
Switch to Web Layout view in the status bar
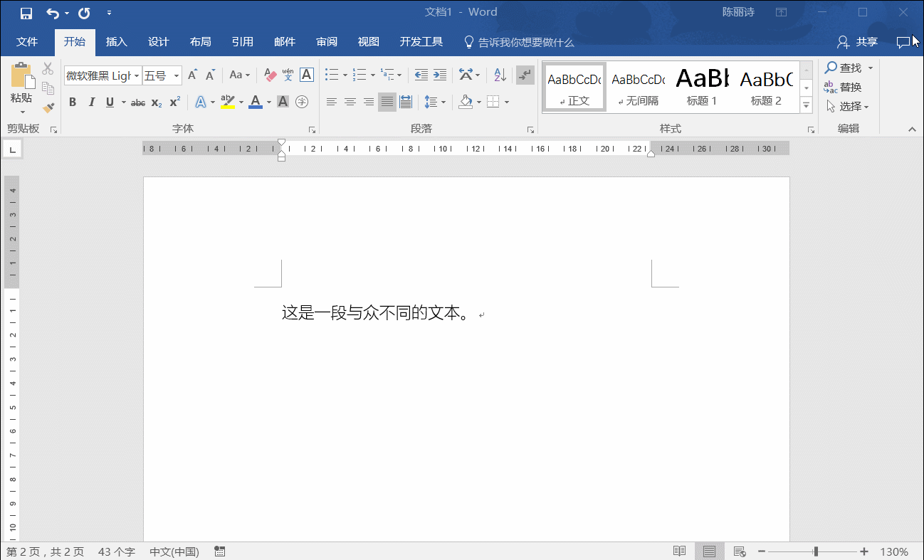click(x=740, y=551)
